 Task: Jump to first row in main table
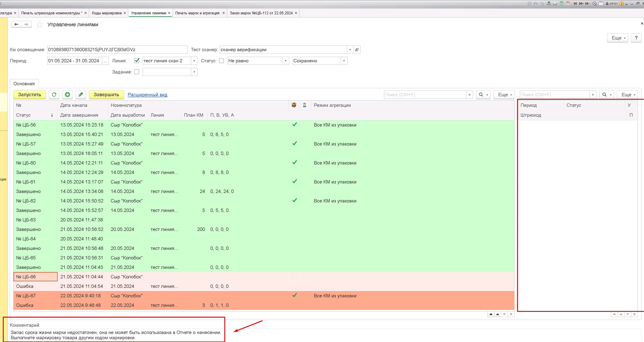491,314
